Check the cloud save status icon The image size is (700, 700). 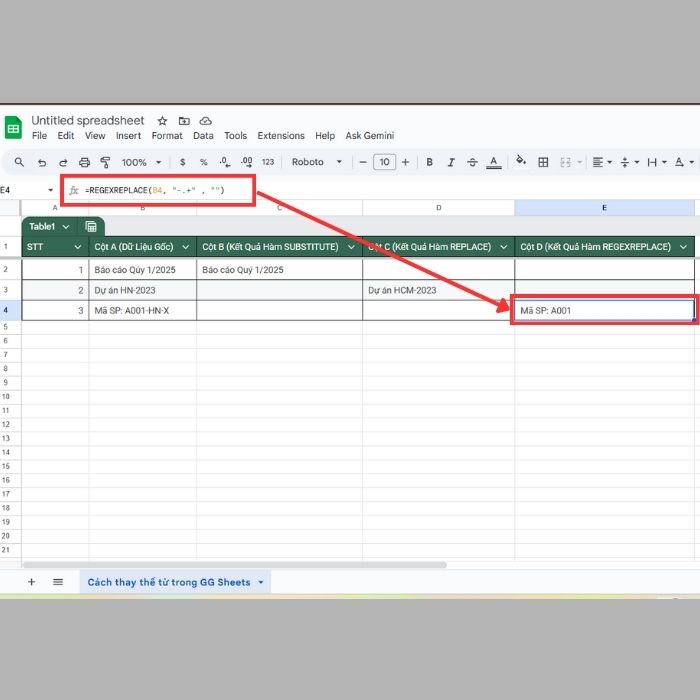click(x=205, y=121)
